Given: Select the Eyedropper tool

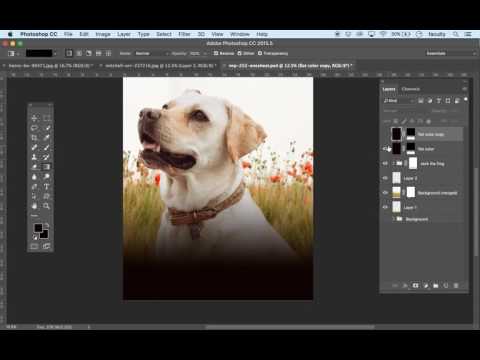Looking at the screenshot, I should click(x=47, y=137).
